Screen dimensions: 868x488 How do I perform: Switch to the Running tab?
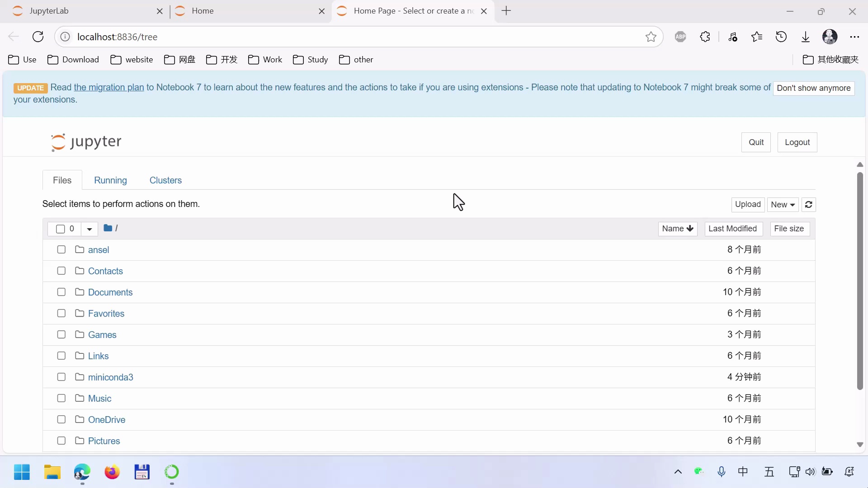click(x=110, y=180)
